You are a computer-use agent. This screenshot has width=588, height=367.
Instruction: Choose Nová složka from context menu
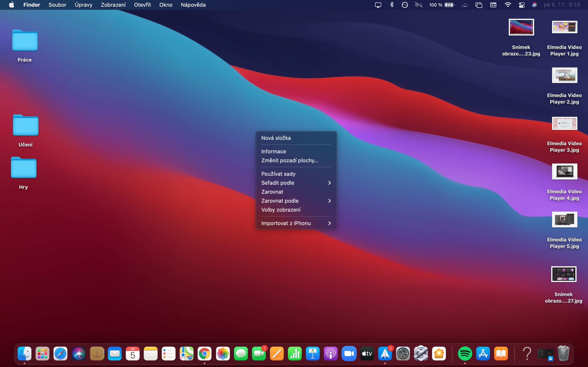[276, 138]
